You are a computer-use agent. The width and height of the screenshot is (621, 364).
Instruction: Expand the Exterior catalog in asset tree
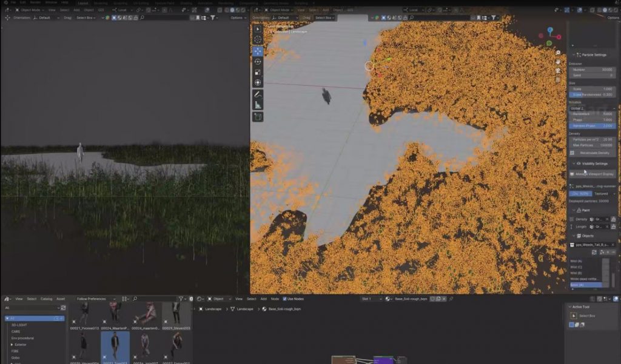click(x=12, y=345)
